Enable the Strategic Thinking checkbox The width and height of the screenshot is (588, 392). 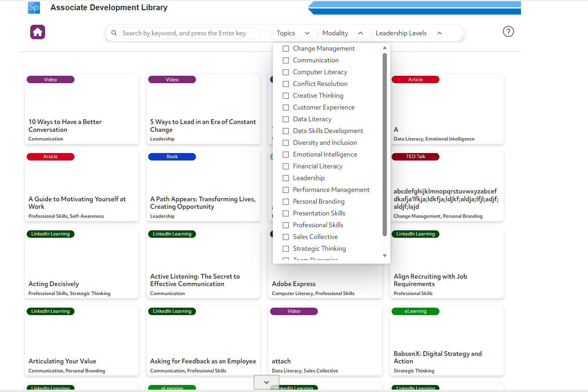point(286,249)
